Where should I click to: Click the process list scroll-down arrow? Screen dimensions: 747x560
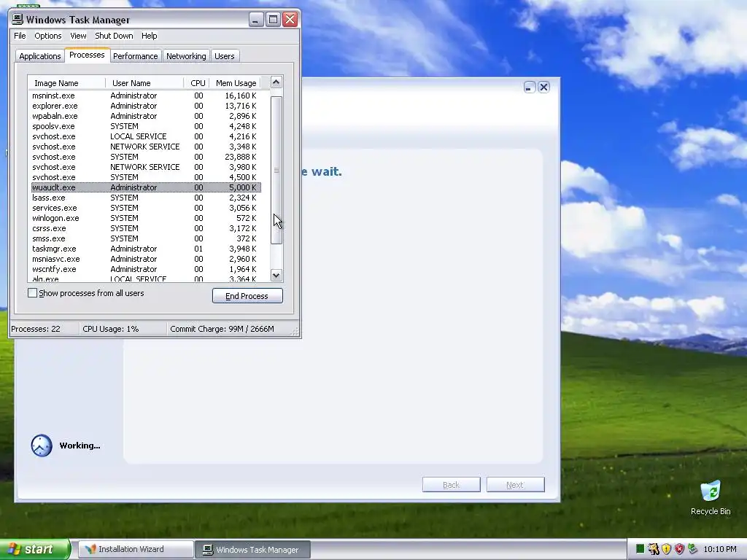click(276, 275)
